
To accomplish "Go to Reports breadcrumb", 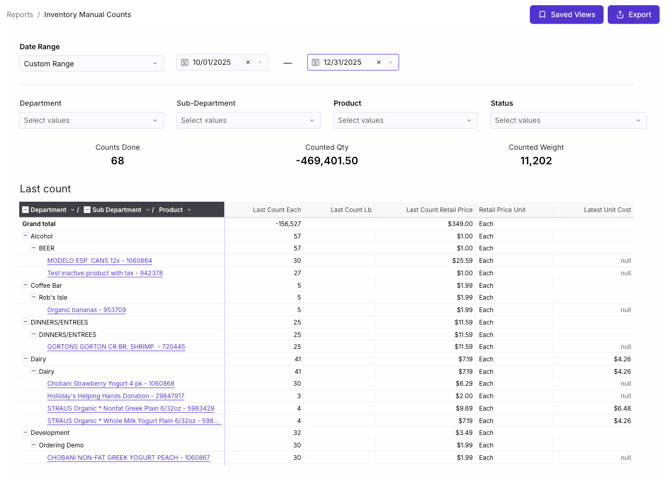I will [20, 15].
